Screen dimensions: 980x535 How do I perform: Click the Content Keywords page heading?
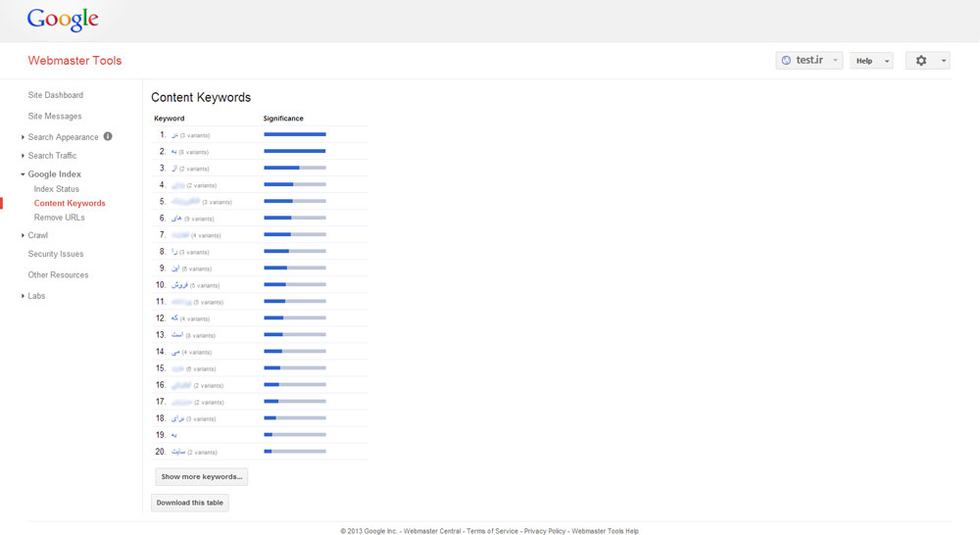201,98
